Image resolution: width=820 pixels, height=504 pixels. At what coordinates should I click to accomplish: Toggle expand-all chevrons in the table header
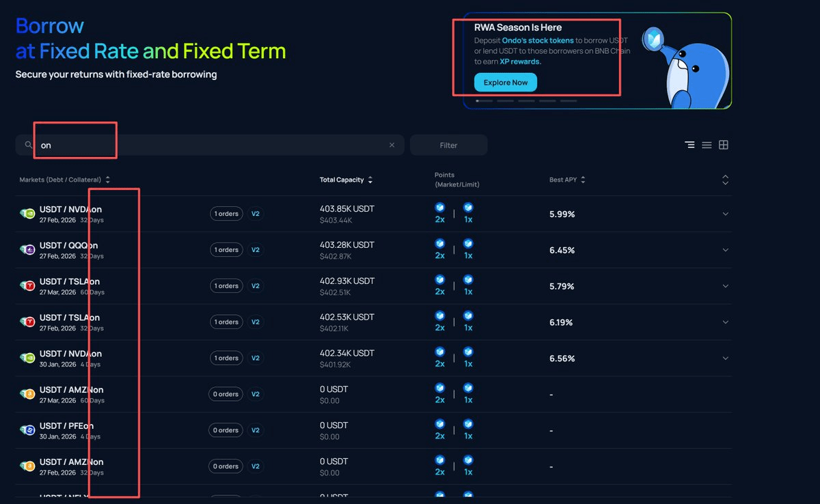(726, 180)
